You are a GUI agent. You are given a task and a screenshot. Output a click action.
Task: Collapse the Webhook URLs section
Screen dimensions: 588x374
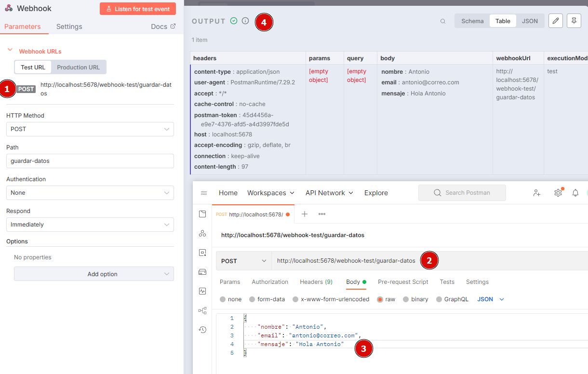10,51
